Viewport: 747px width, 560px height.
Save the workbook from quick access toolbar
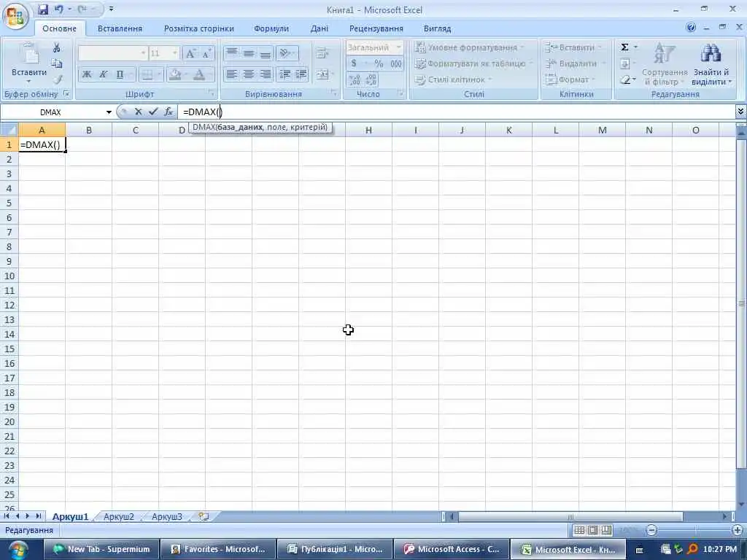click(x=43, y=9)
